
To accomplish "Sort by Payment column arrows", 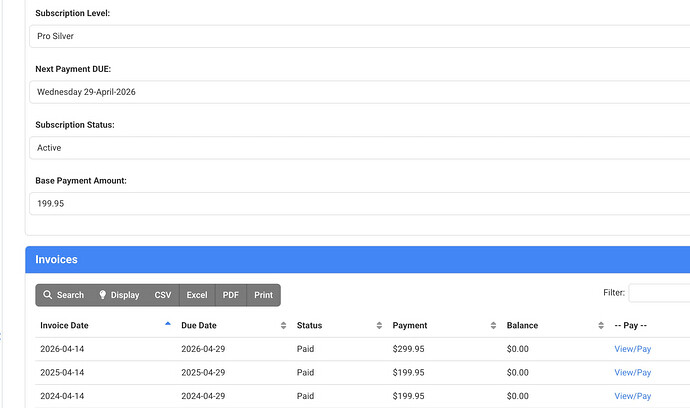I will (x=493, y=325).
